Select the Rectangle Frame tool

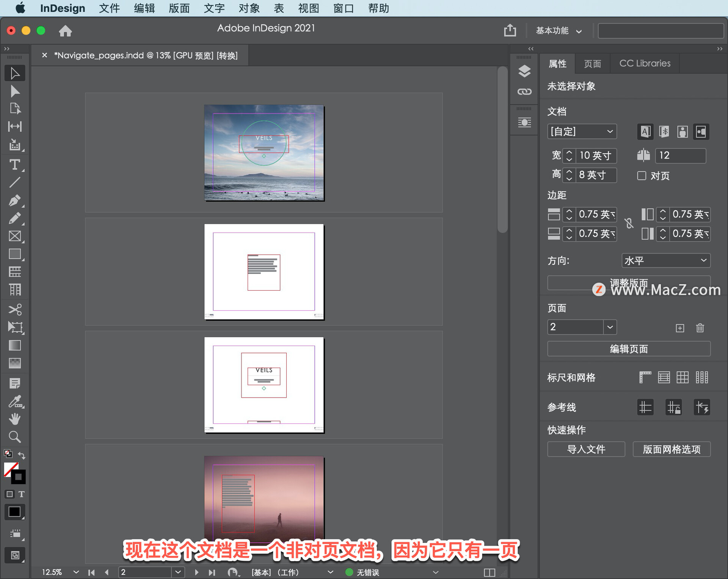(x=15, y=236)
